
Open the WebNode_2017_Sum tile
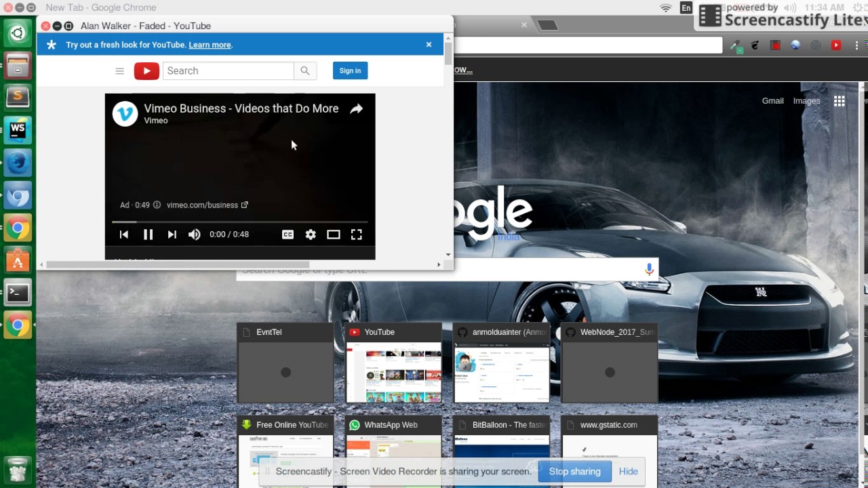[x=610, y=363]
